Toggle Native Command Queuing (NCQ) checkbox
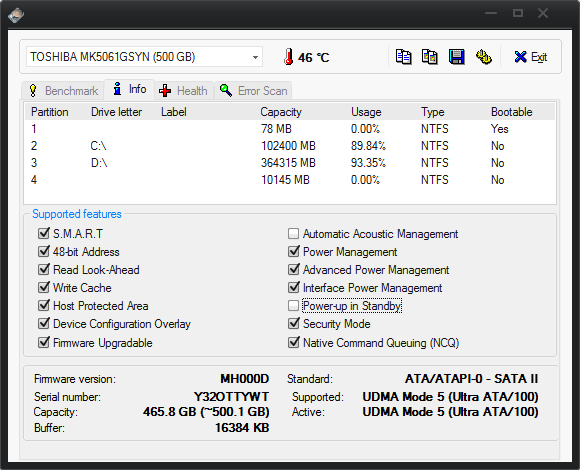 pyautogui.click(x=293, y=342)
